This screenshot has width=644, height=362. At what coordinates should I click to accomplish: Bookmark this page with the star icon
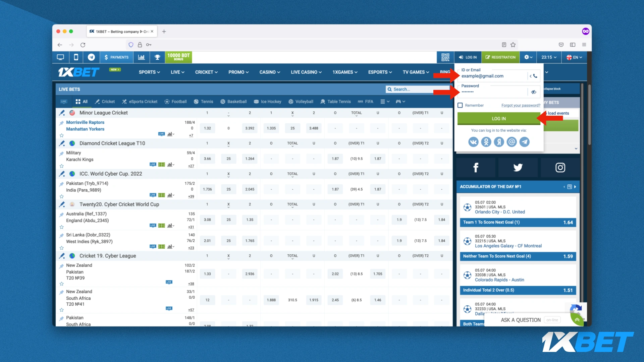click(513, 45)
